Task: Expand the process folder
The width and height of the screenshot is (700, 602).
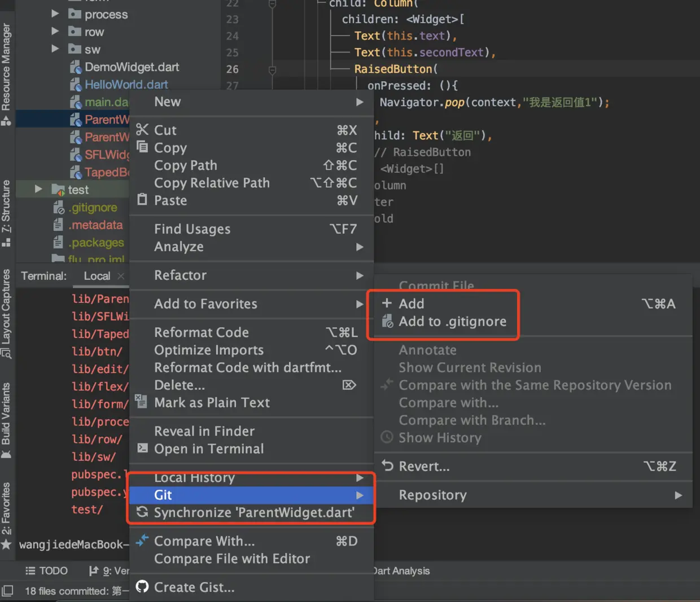Action: (x=55, y=14)
